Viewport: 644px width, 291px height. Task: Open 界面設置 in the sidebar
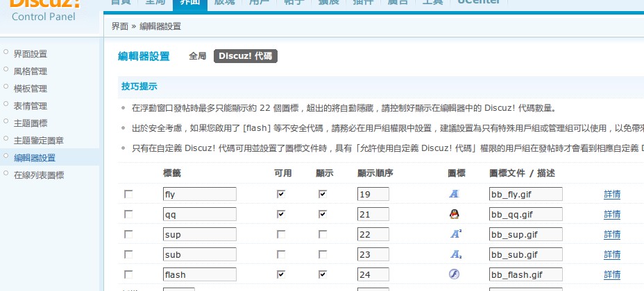tap(31, 53)
